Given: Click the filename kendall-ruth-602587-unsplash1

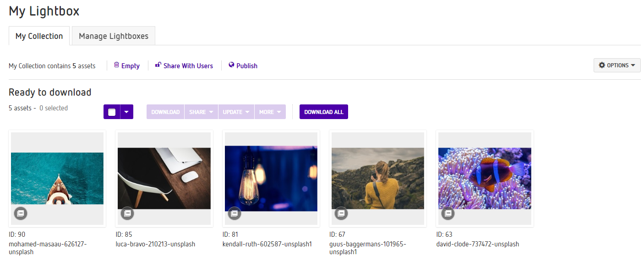Looking at the screenshot, I should pyautogui.click(x=267, y=244).
